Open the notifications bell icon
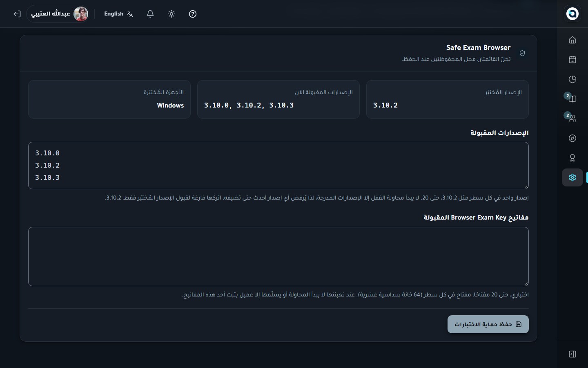588x368 pixels. [150, 14]
